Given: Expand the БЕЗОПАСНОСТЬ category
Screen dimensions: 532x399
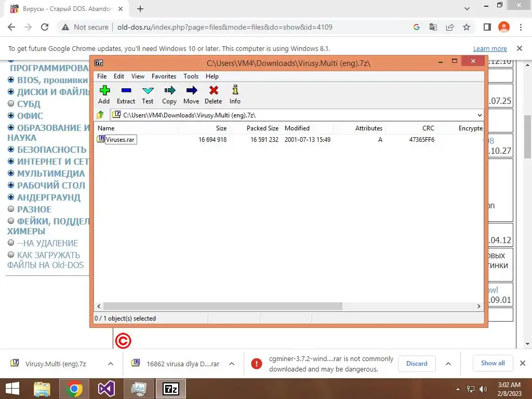Looking at the screenshot, I should click(11, 149).
